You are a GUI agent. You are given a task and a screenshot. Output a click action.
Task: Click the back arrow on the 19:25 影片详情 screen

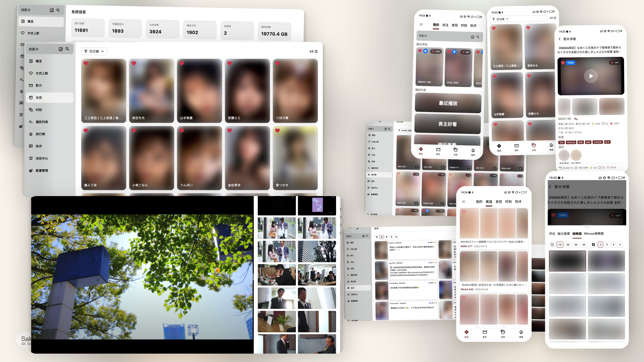click(x=550, y=187)
